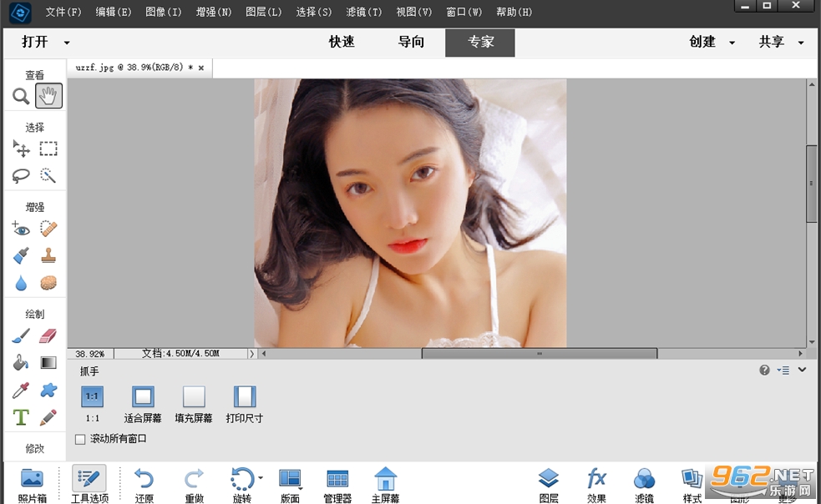The width and height of the screenshot is (821, 504).
Task: Select the Eraser tool
Action: pyautogui.click(x=48, y=336)
